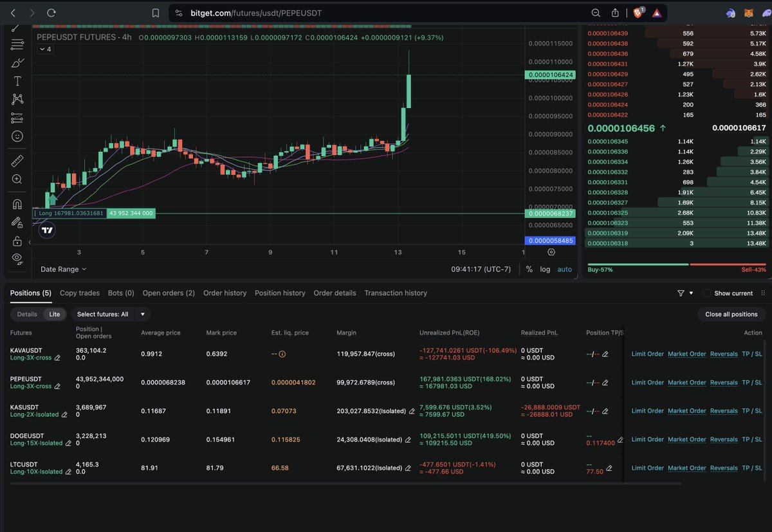Edit leverage for DOGEUSDT Long-15X-Isolated
772x532 pixels.
pos(68,443)
